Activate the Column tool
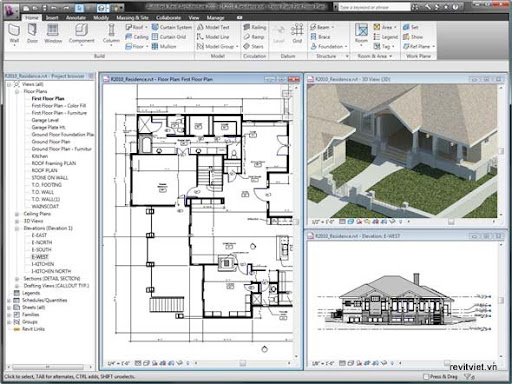The width and height of the screenshot is (512, 384). click(x=111, y=33)
